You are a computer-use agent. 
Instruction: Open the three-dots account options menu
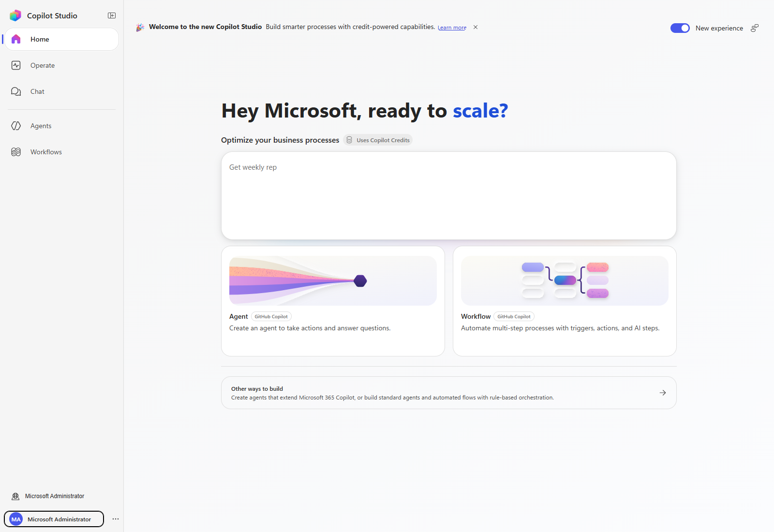click(116, 519)
